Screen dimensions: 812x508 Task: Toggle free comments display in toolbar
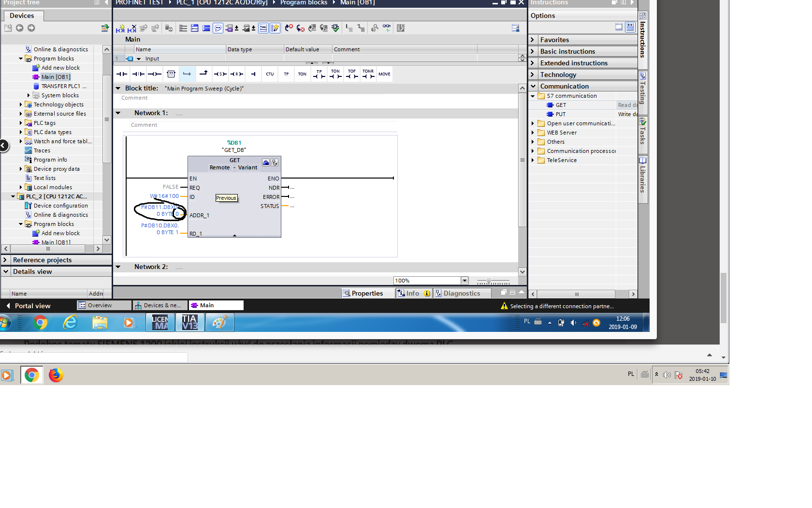(218, 28)
